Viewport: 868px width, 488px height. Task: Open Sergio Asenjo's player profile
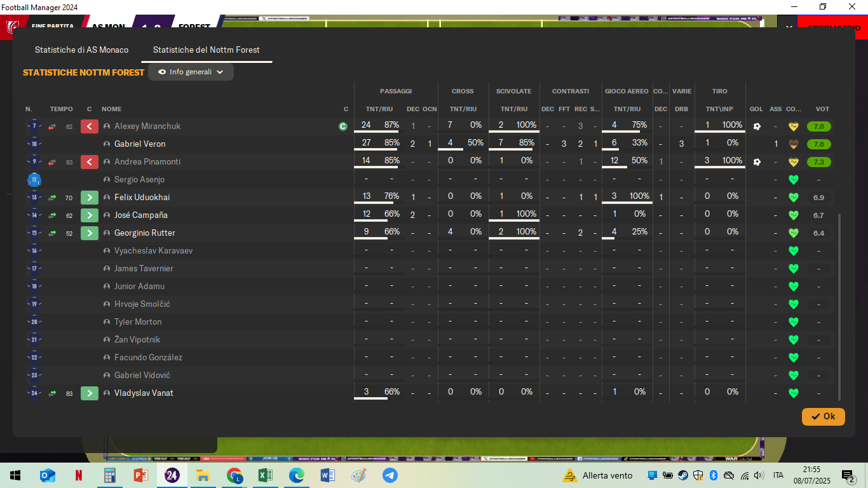tap(139, 180)
